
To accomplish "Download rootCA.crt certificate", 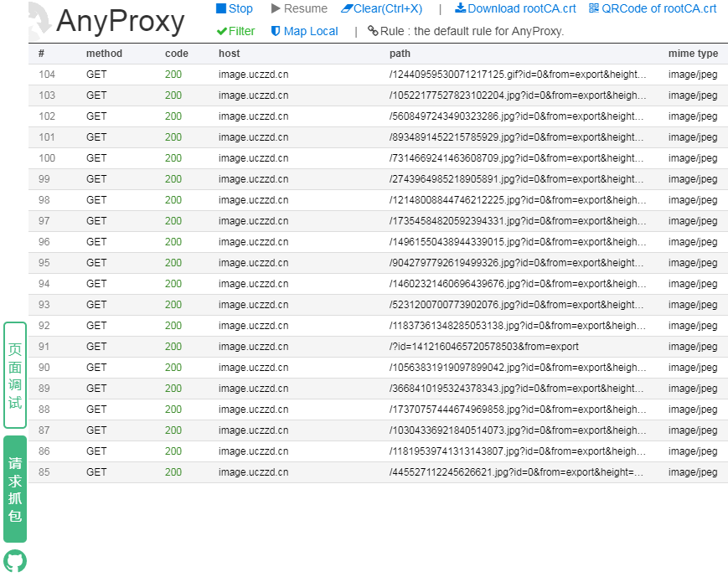I will click(x=515, y=8).
